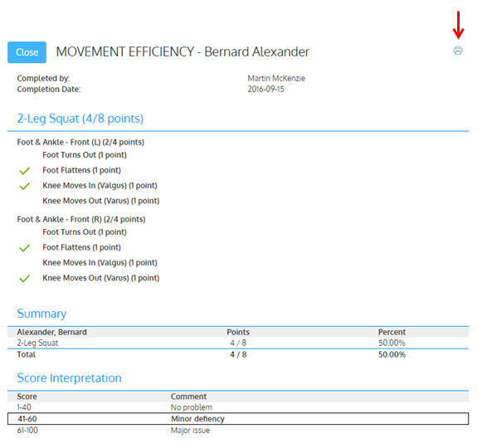Click '4 / 8' in the 2-Leg Squat row
This screenshot has height=448, width=492.
(x=238, y=343)
